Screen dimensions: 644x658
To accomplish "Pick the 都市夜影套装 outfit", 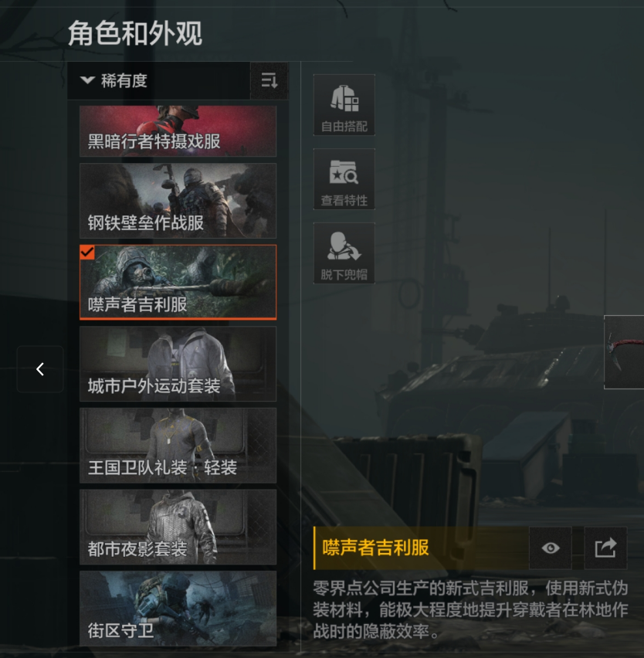I will coord(178,527).
